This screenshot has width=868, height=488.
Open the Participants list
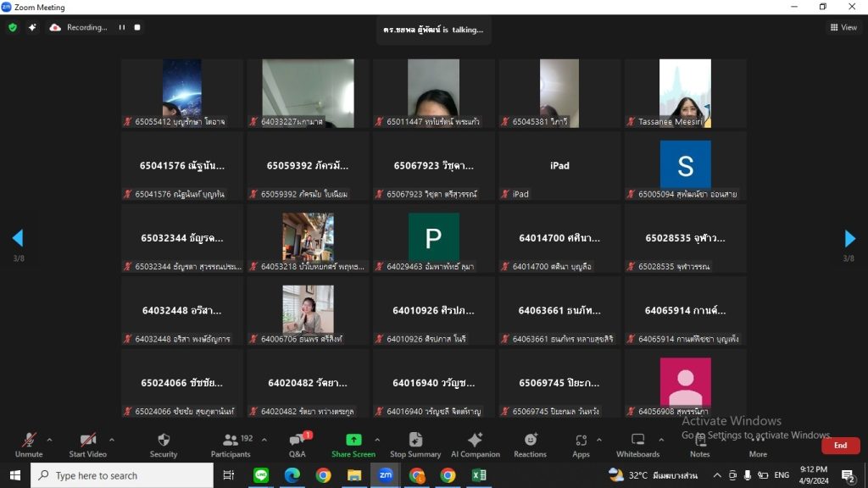tap(231, 445)
